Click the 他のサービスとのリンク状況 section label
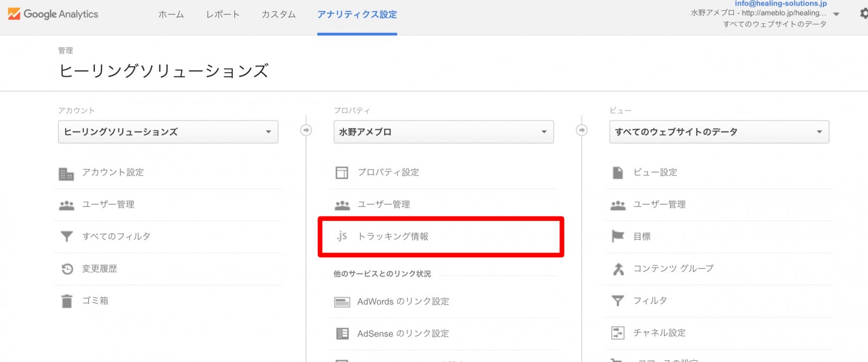This screenshot has height=362, width=868. (x=382, y=274)
